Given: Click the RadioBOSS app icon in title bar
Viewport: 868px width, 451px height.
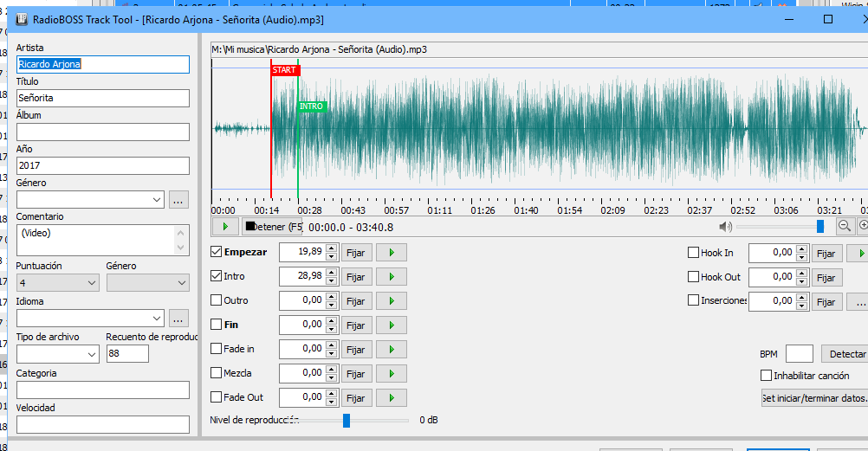Looking at the screenshot, I should pyautogui.click(x=22, y=19).
